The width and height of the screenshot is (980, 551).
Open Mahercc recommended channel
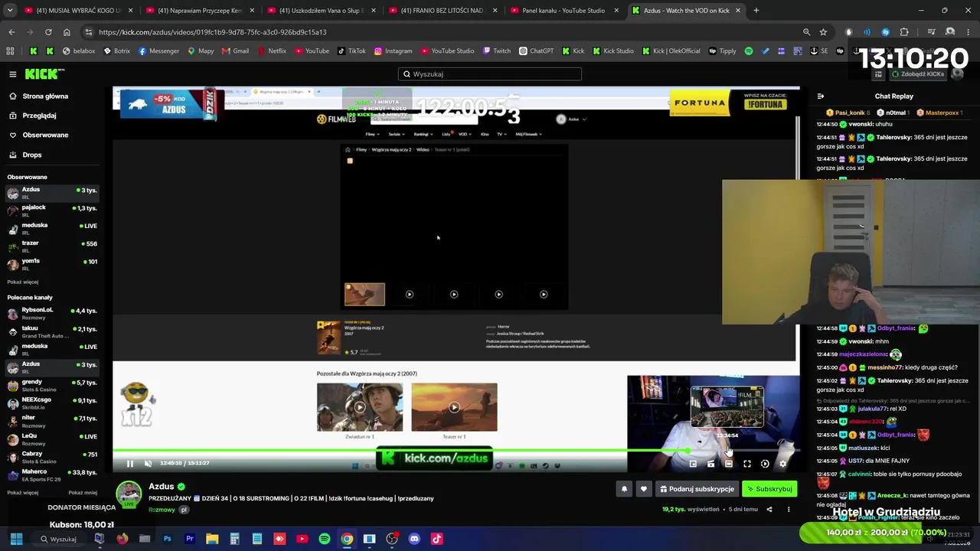[x=52, y=474]
